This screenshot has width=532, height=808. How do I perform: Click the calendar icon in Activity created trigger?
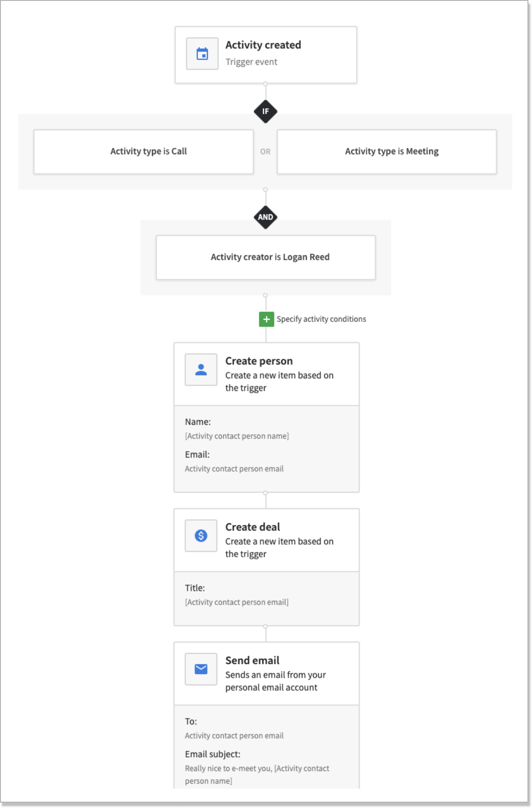click(202, 54)
